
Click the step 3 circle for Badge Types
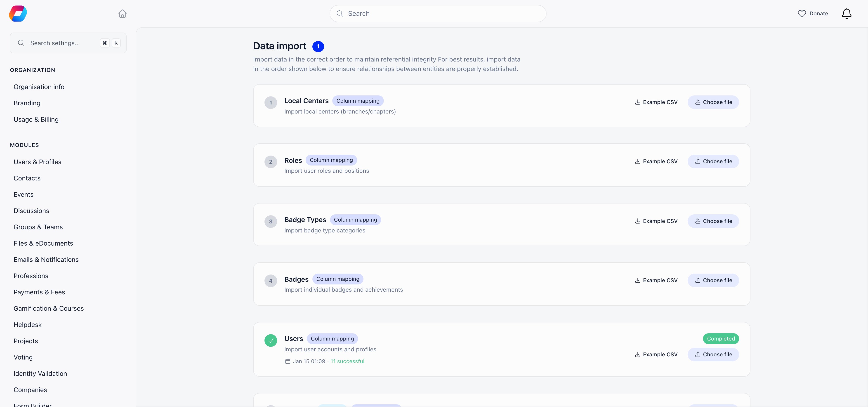point(271,221)
